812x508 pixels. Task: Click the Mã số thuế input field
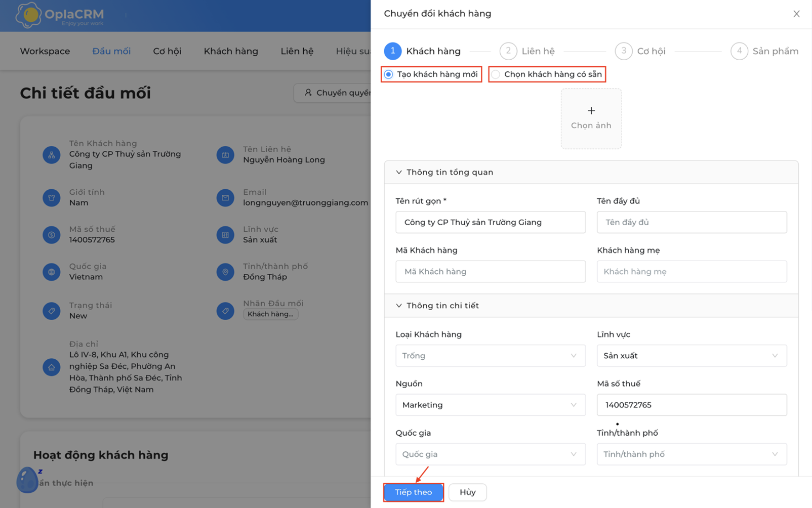pyautogui.click(x=692, y=405)
